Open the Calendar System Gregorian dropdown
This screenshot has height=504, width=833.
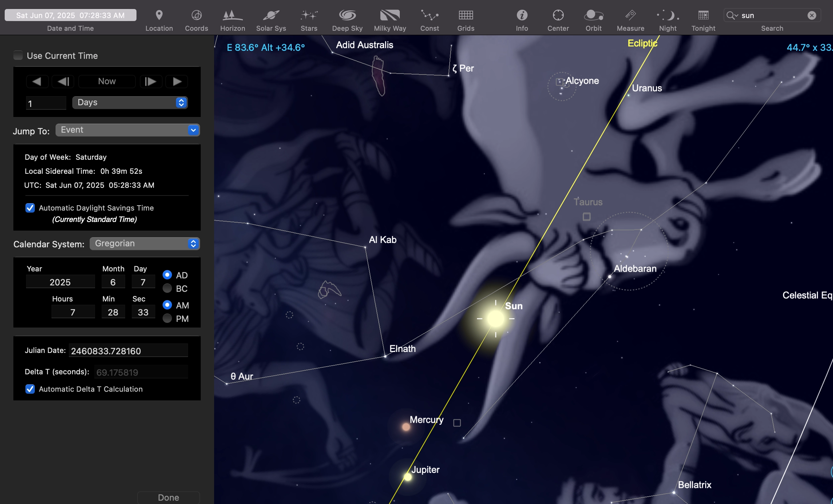tap(145, 244)
